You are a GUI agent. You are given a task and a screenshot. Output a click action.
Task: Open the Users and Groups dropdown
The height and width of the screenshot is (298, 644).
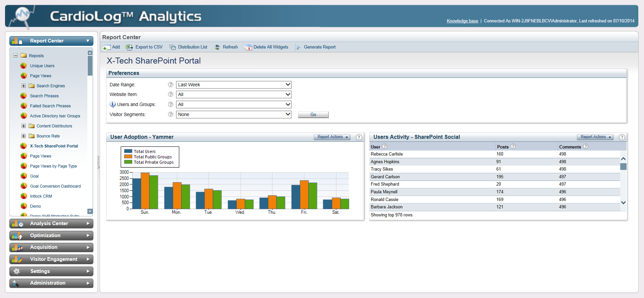[234, 104]
